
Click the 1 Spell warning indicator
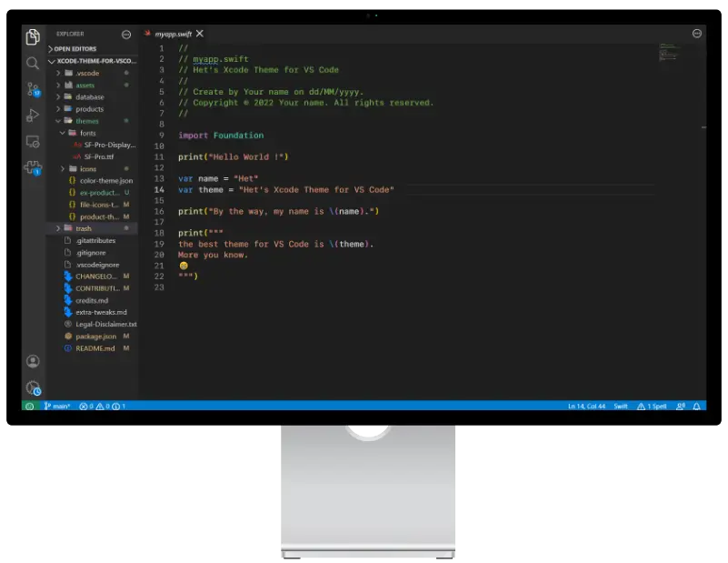pyautogui.click(x=652, y=406)
